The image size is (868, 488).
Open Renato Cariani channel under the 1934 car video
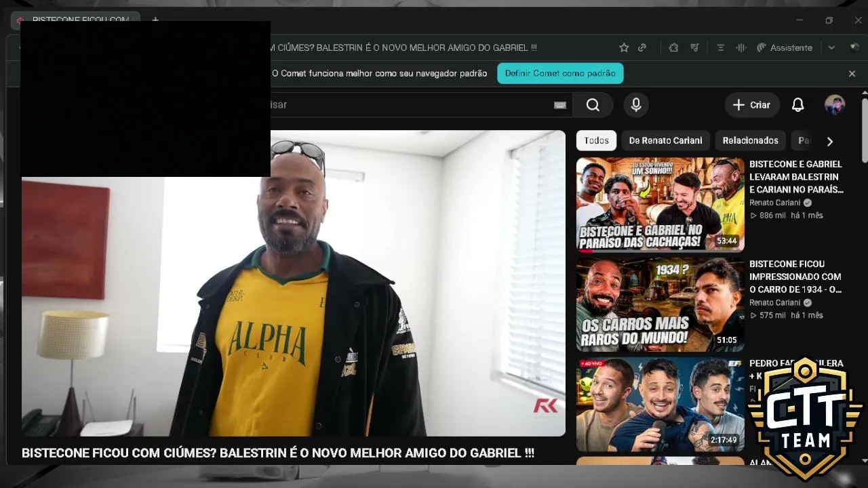coord(775,302)
